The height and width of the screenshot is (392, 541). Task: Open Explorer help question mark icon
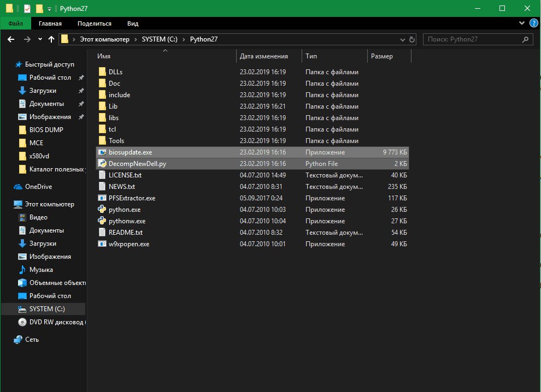(534, 23)
